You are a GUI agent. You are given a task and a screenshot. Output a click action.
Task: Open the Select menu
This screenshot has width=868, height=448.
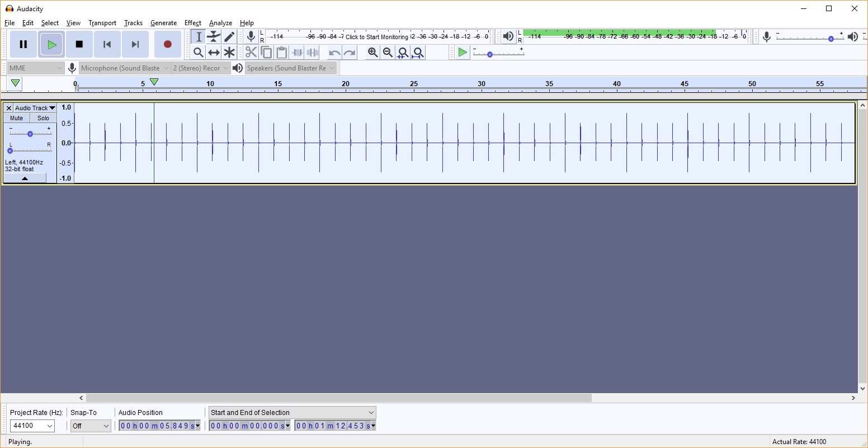click(x=50, y=23)
